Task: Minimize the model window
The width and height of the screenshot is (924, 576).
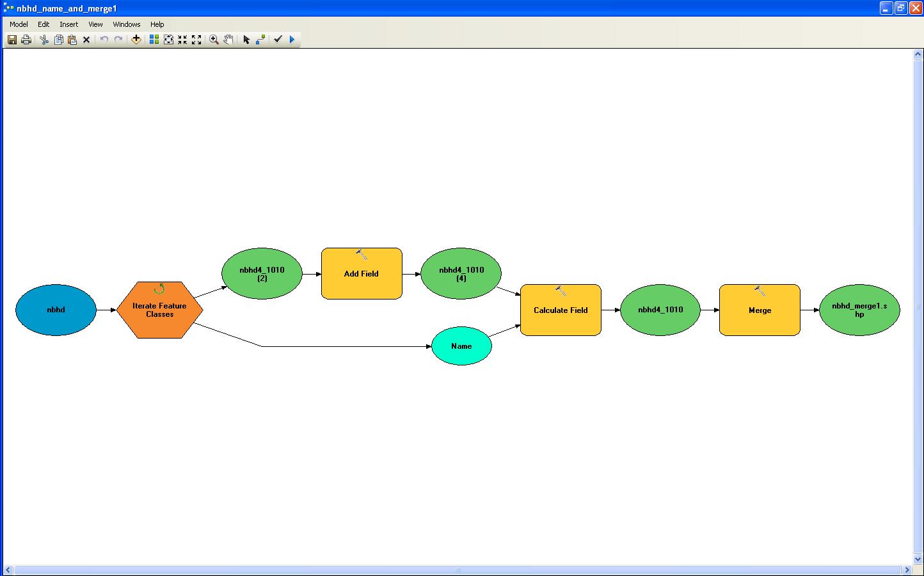Action: 886,8
